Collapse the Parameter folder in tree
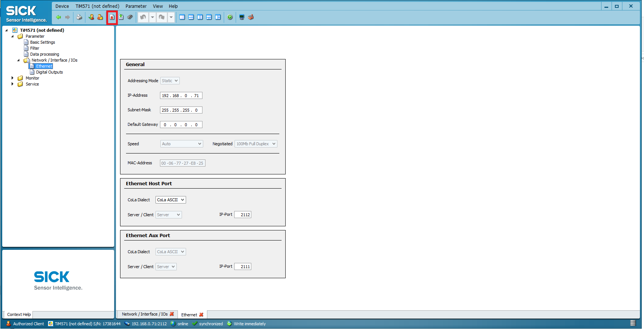Viewport: 644px width, 329px height. click(x=12, y=36)
